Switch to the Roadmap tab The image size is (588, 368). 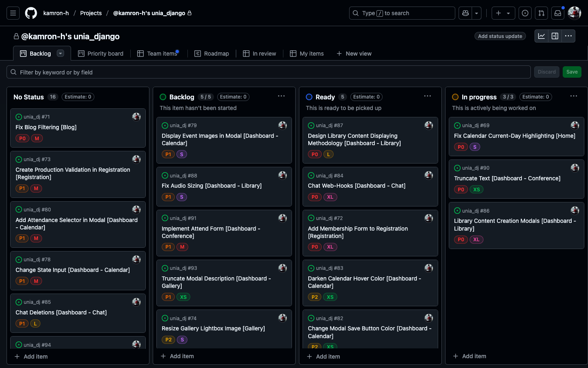tap(212, 54)
